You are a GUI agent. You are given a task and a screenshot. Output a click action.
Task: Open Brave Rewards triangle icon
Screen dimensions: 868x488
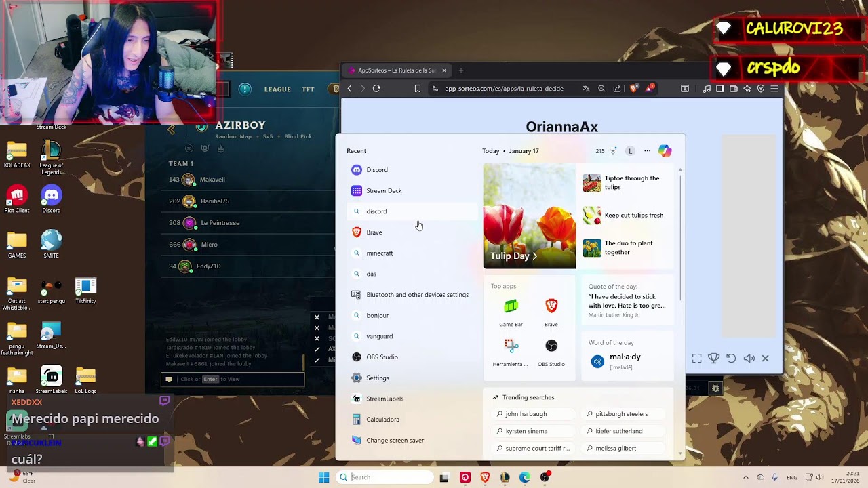click(650, 88)
